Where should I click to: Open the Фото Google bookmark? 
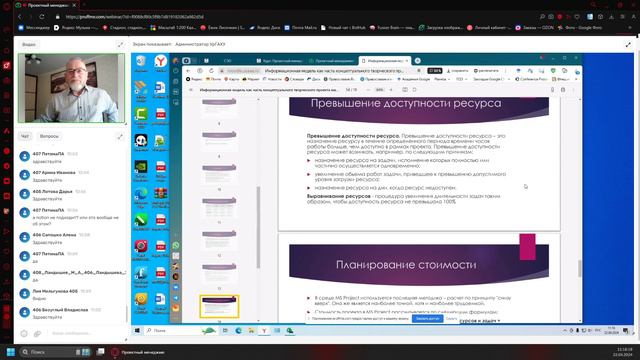click(581, 28)
